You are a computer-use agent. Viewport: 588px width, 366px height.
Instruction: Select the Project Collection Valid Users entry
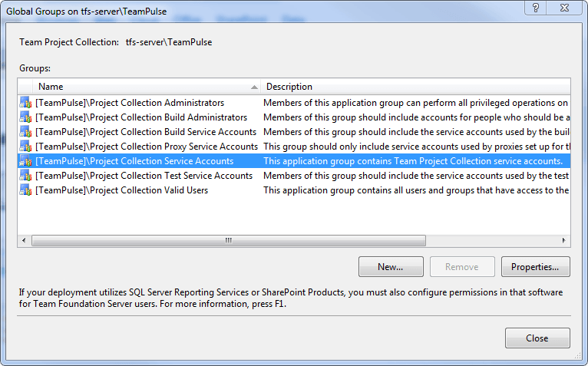coord(294,190)
